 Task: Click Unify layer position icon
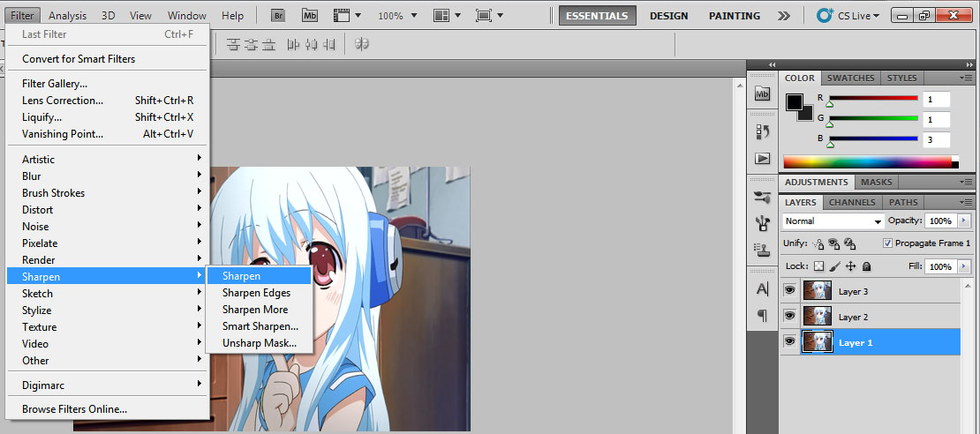coord(818,243)
